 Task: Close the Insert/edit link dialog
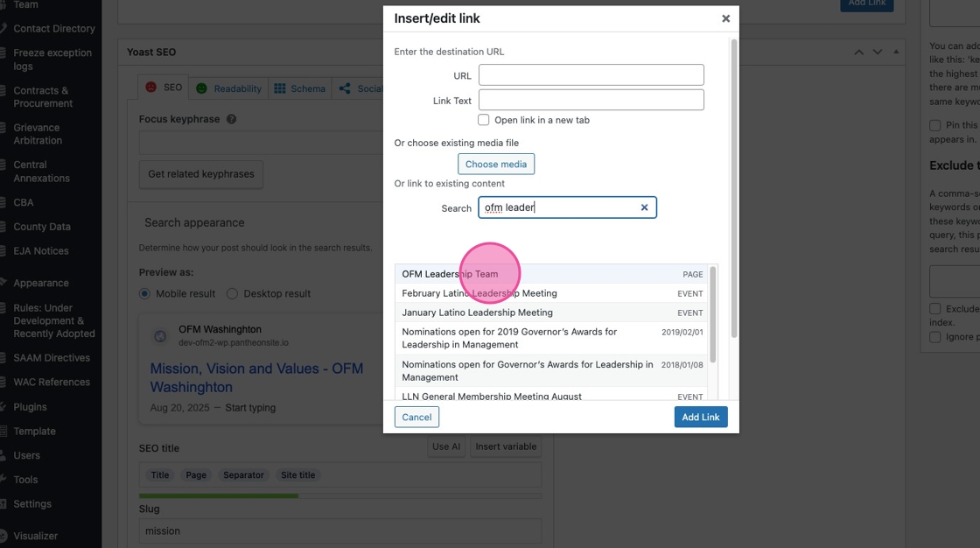(x=725, y=18)
